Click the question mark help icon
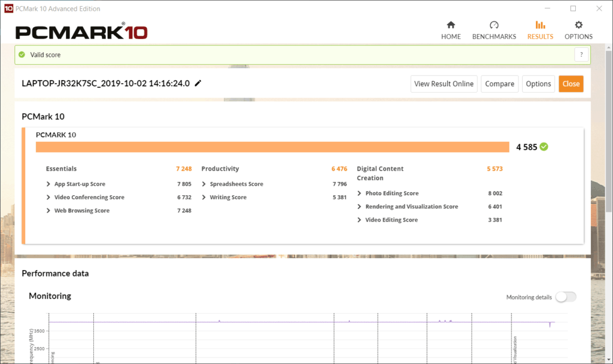 pos(581,54)
